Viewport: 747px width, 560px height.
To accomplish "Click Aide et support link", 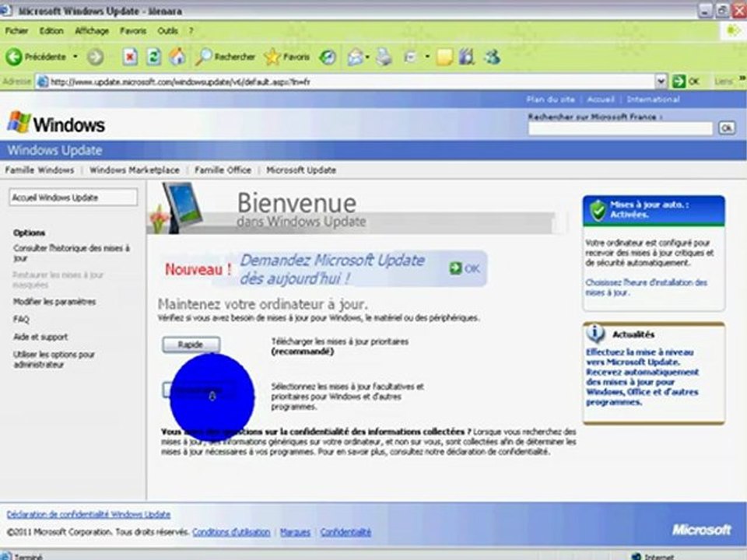I will click(x=40, y=337).
